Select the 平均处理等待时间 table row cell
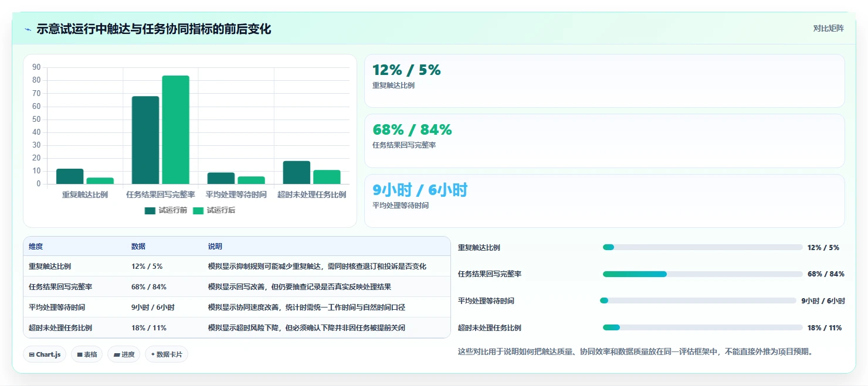This screenshot has height=386, width=868. [x=57, y=308]
